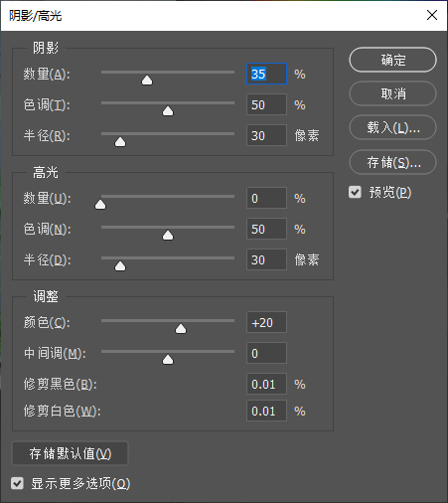Click the 存储默认值(V) button
448x503 pixels.
click(70, 453)
